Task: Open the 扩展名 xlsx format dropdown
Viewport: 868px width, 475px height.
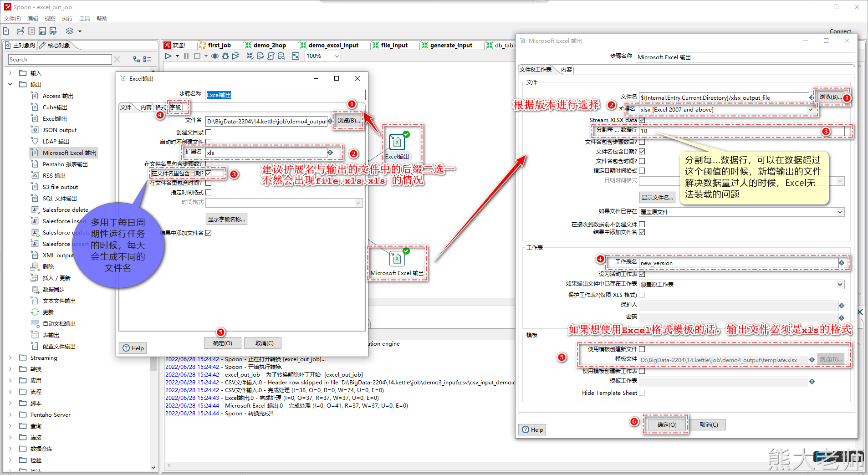Action: point(810,109)
